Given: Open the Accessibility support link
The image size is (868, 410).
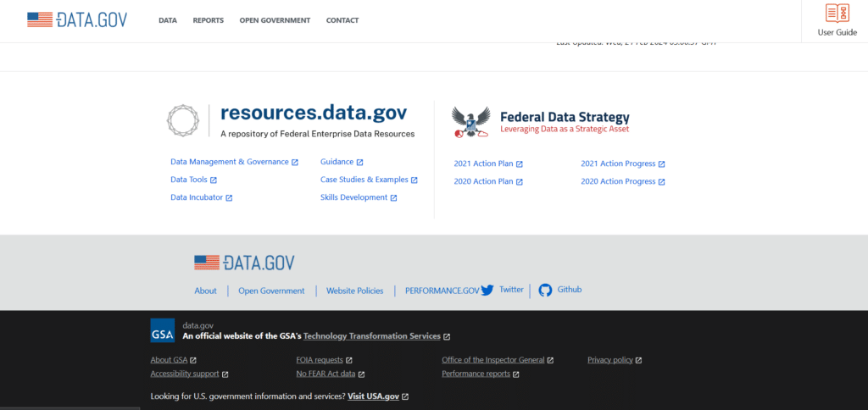Looking at the screenshot, I should point(185,374).
